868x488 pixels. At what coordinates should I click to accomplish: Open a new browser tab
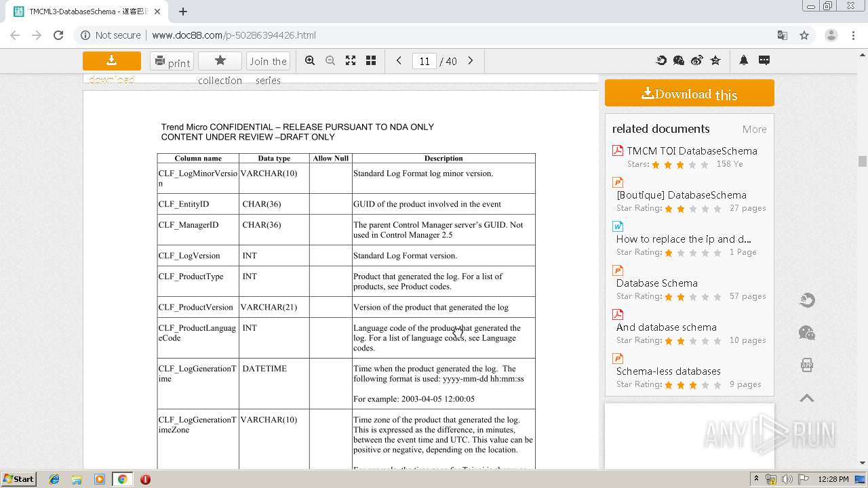[183, 12]
